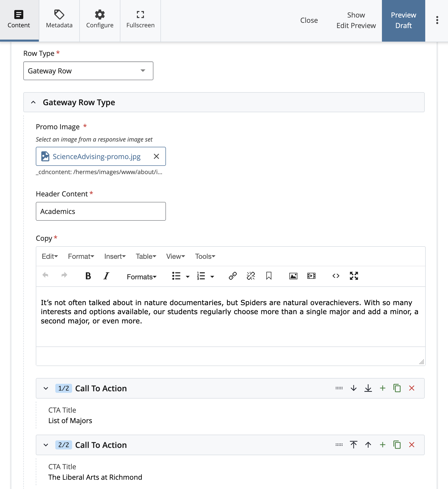
Task: Click the Preview Draft button
Action: coord(403,20)
